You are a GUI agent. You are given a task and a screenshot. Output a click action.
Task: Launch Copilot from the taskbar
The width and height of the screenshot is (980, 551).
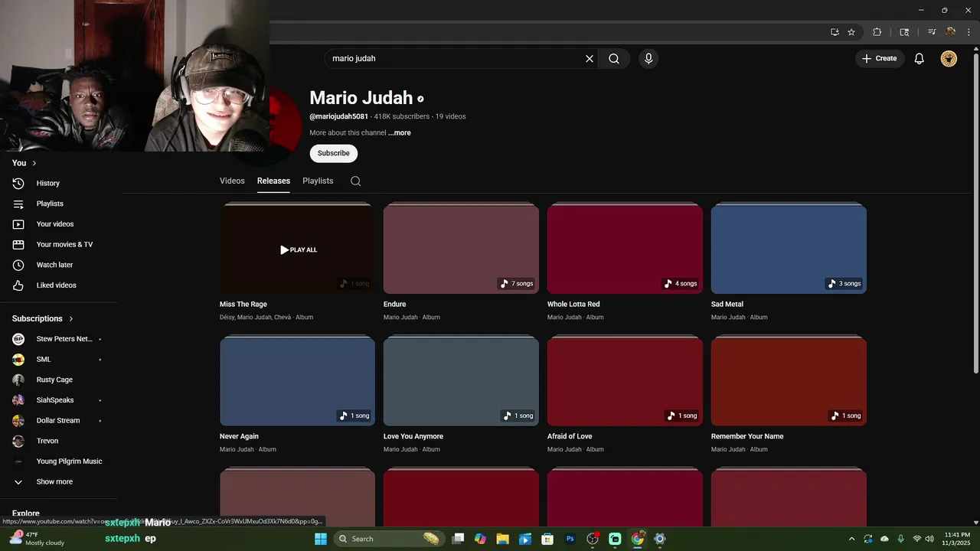pyautogui.click(x=480, y=539)
